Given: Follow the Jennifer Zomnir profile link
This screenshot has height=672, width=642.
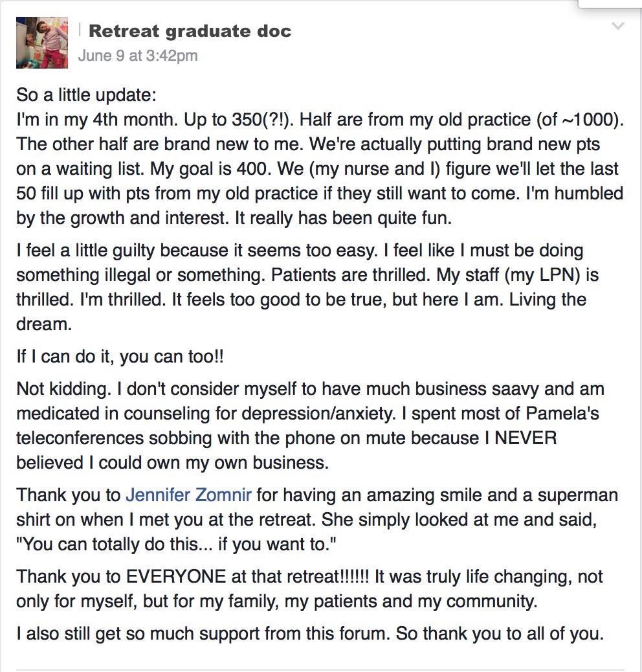Looking at the screenshot, I should (188, 495).
